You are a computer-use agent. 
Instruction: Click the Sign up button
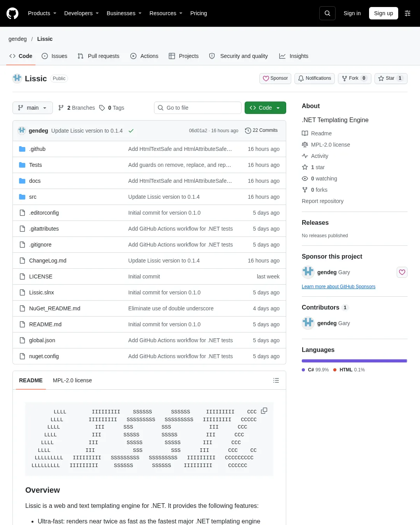point(383,13)
